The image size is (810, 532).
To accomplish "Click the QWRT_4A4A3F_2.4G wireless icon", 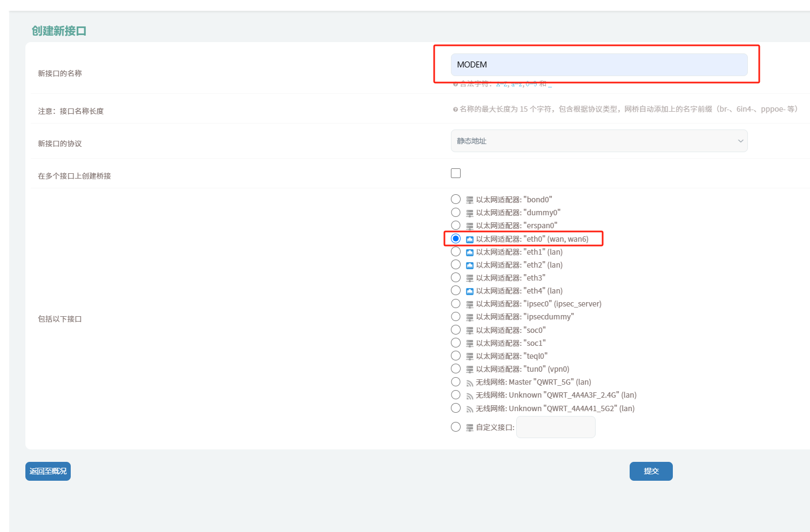I will pyautogui.click(x=470, y=395).
